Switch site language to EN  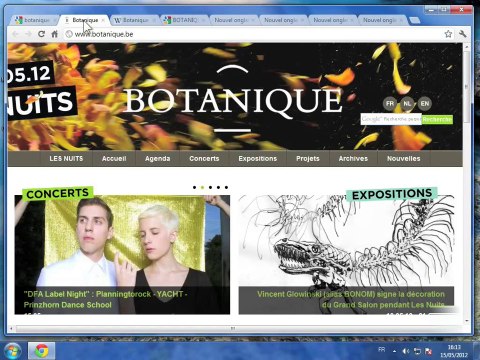pyautogui.click(x=425, y=103)
